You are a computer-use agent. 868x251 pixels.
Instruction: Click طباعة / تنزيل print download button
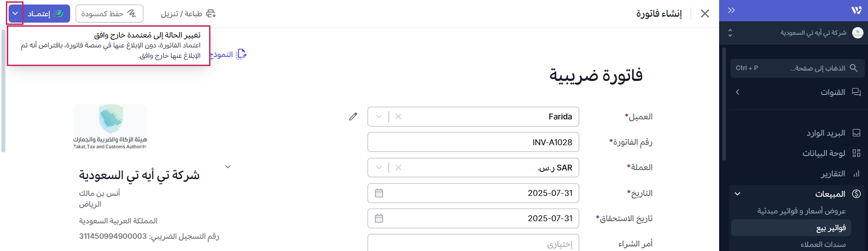[x=188, y=14]
